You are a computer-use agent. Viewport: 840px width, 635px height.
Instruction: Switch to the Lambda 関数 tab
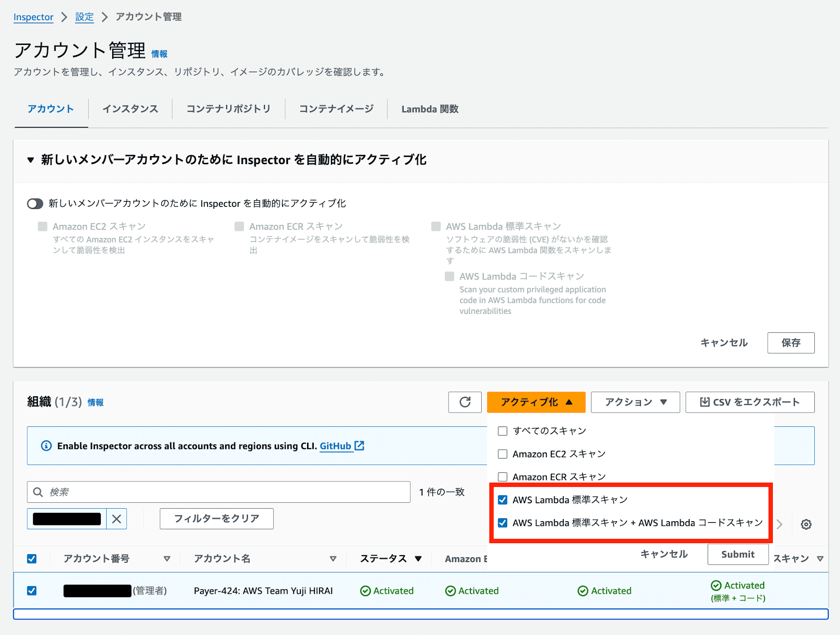[x=430, y=109]
